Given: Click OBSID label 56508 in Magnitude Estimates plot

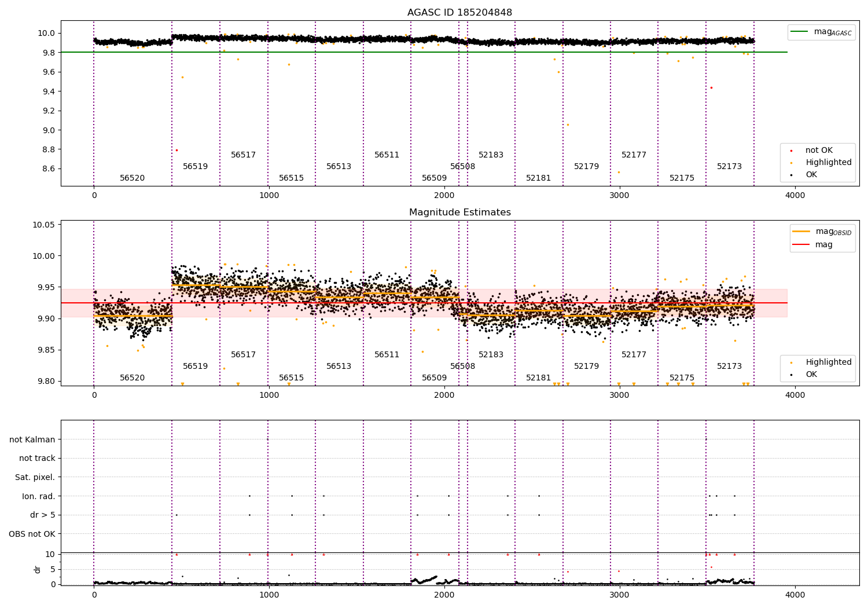Looking at the screenshot, I should [x=463, y=367].
